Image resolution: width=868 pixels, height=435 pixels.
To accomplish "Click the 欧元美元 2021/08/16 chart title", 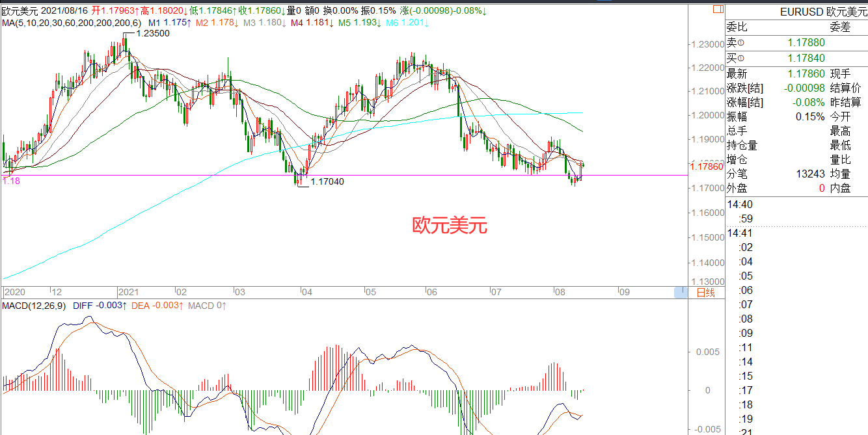I will coord(46,11).
